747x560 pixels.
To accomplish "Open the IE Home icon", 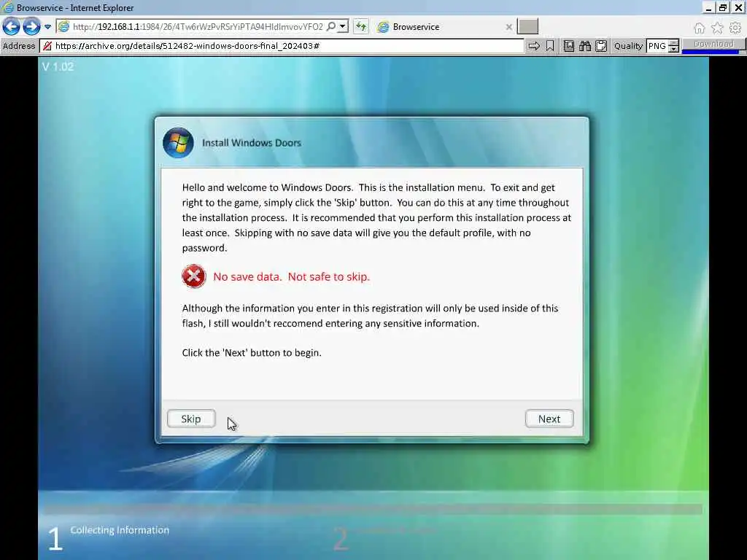I will (x=699, y=28).
